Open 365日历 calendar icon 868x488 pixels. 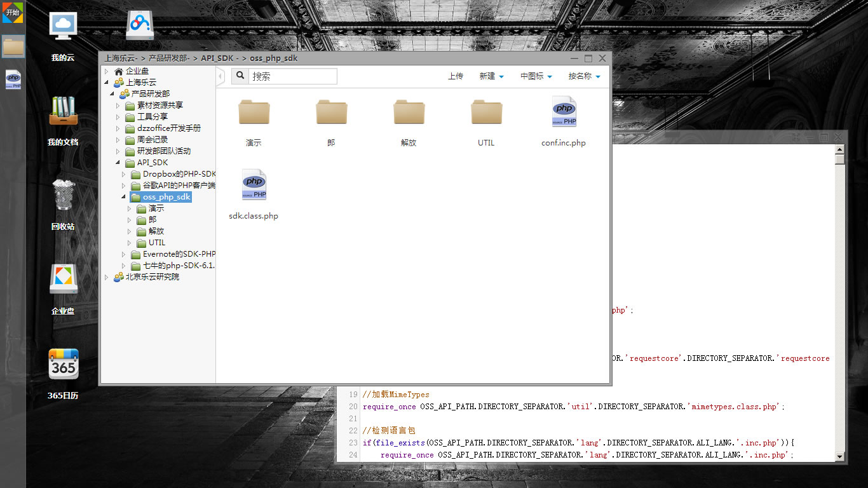click(x=64, y=364)
